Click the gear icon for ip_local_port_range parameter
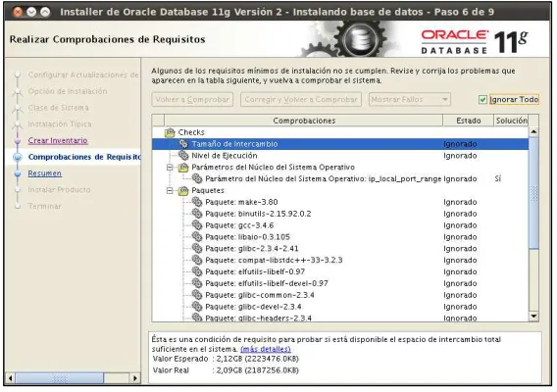 point(197,178)
